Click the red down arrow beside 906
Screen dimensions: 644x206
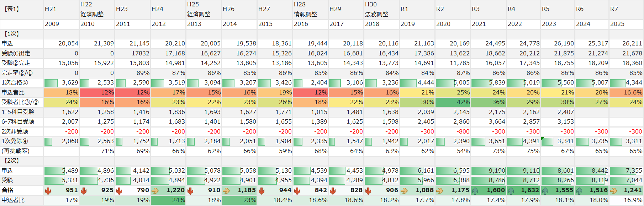coord(368,191)
